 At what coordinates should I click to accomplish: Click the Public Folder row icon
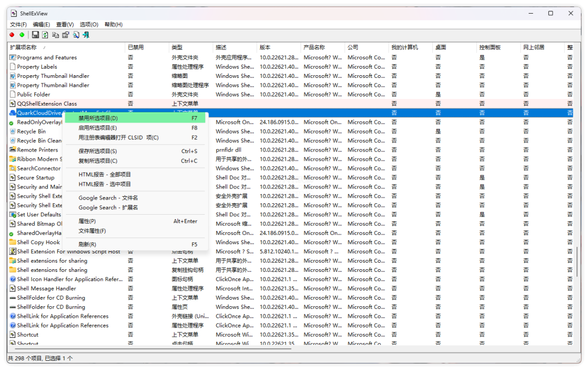13,94
